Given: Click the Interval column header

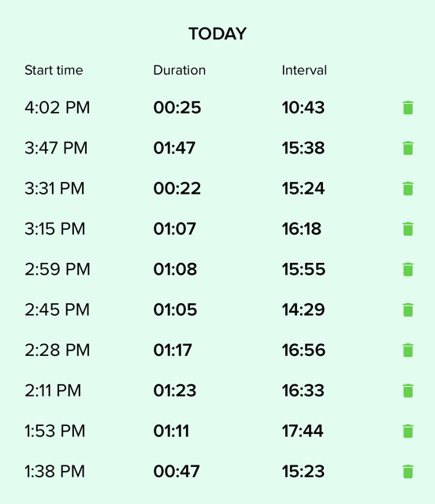Looking at the screenshot, I should [304, 70].
